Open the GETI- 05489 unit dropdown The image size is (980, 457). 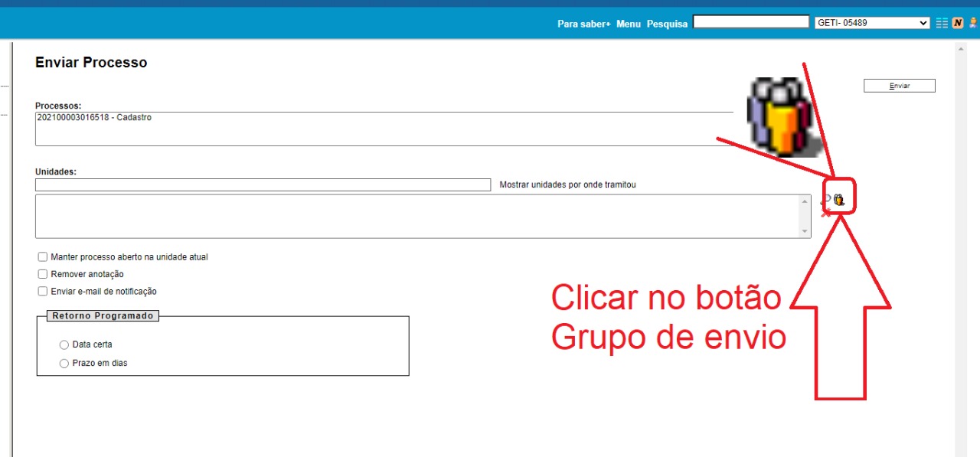pos(872,23)
